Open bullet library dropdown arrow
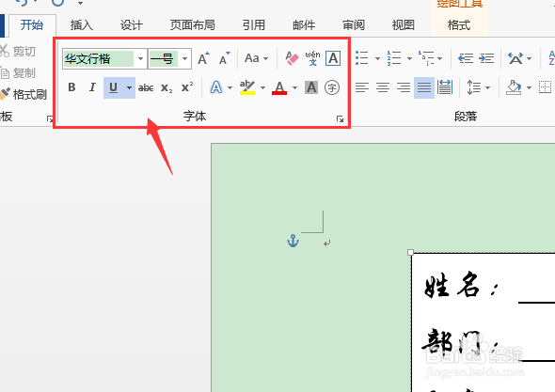The width and height of the screenshot is (555, 392). click(x=377, y=58)
